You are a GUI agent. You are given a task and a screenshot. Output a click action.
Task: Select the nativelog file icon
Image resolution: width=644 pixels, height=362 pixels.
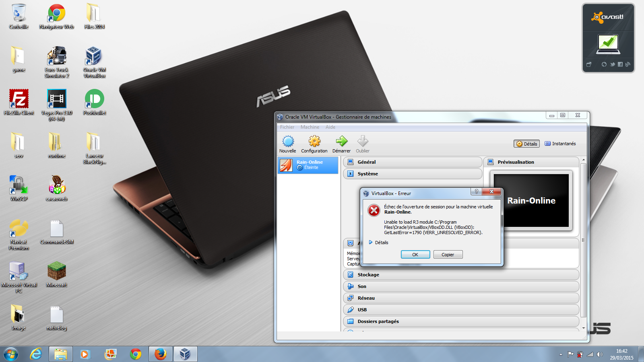pyautogui.click(x=57, y=318)
